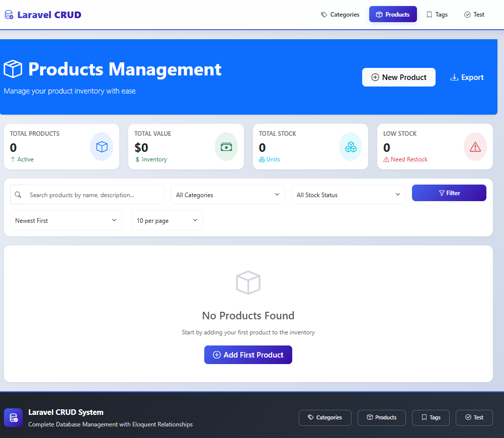Click the 'No Products Found' heading
This screenshot has height=438, width=504.
pos(248,316)
